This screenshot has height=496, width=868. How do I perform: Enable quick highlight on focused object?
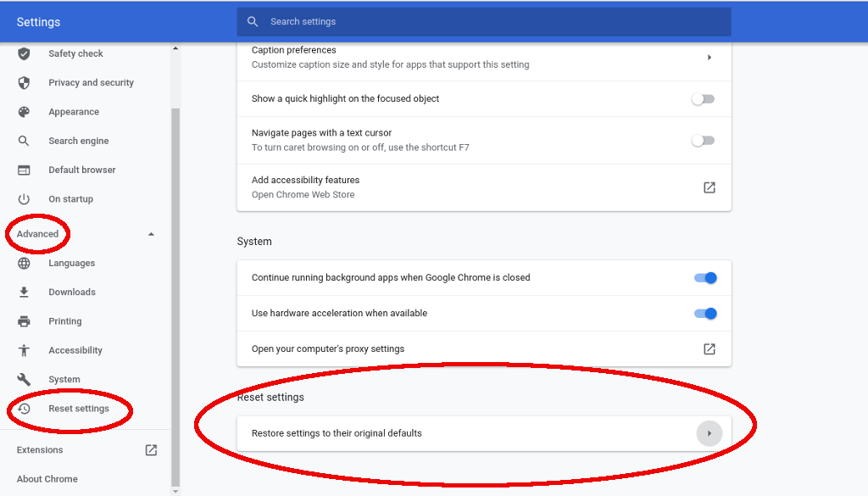[703, 99]
